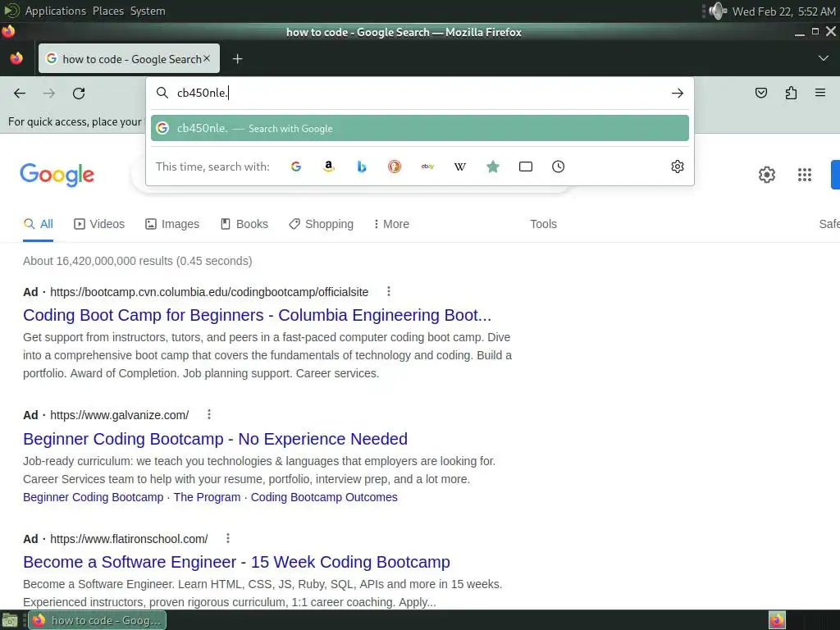Open the System menu
Image resolution: width=840 pixels, height=630 pixels.
tap(148, 11)
